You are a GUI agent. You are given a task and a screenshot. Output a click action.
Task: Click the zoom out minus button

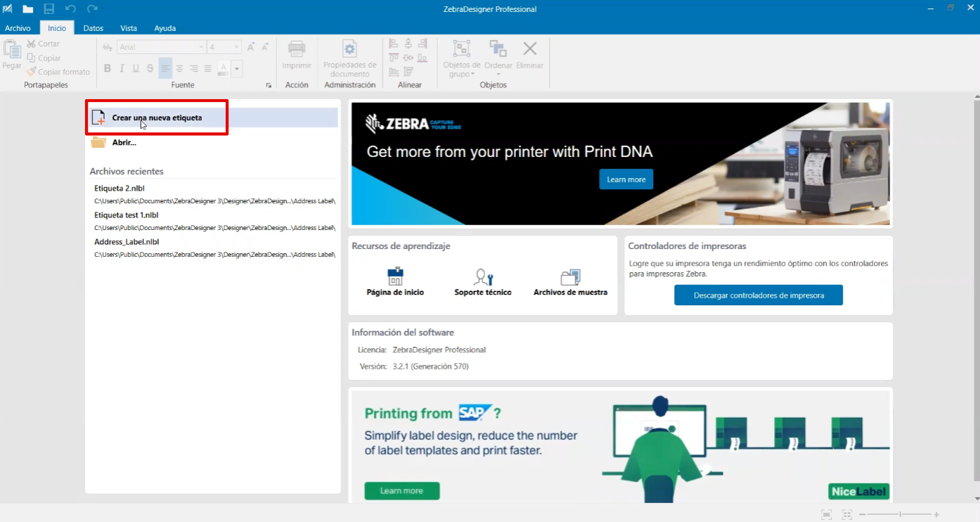(x=862, y=515)
